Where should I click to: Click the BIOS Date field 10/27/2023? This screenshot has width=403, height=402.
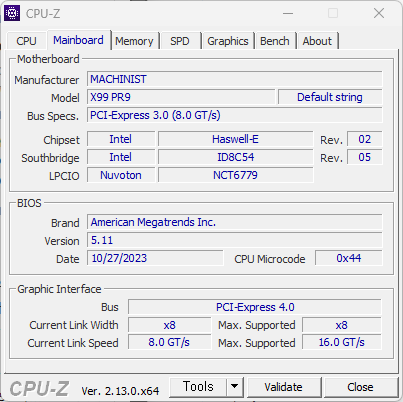(155, 258)
